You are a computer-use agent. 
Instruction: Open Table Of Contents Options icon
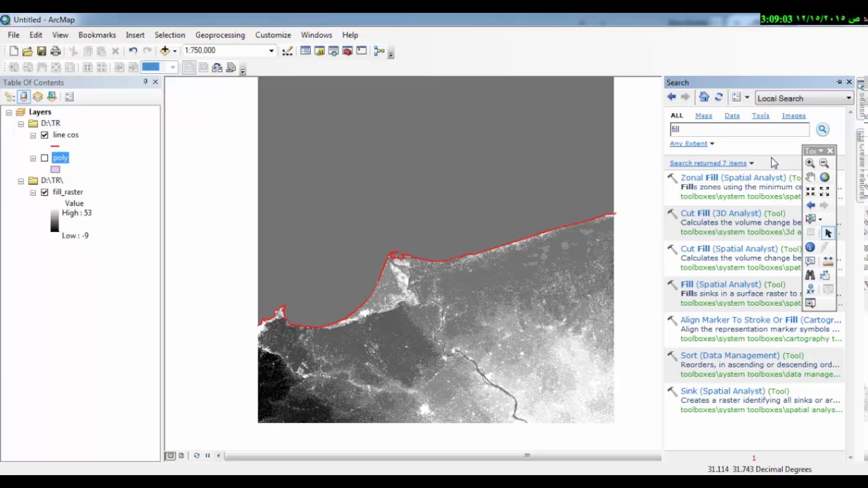(69, 97)
